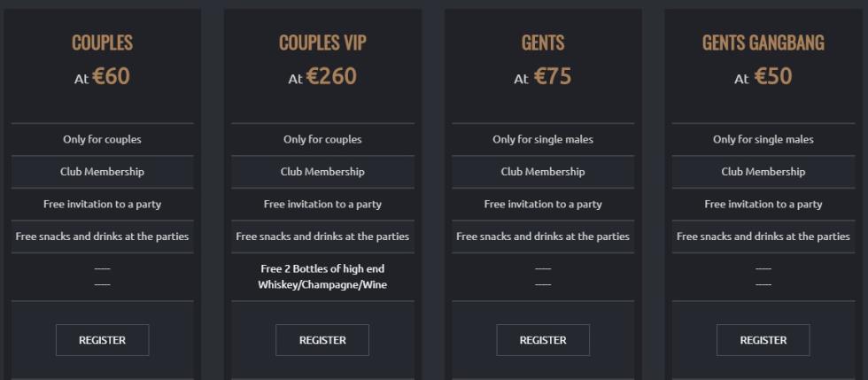Image resolution: width=868 pixels, height=380 pixels.
Task: Click the Gents Gangbang plan title
Action: tap(763, 43)
